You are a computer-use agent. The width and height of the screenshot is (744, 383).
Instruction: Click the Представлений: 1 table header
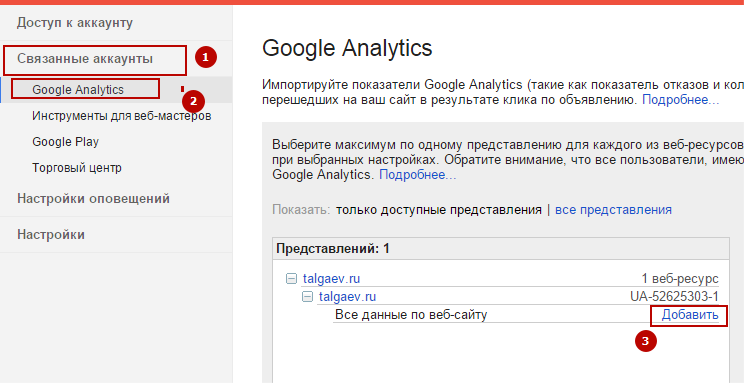point(501,249)
